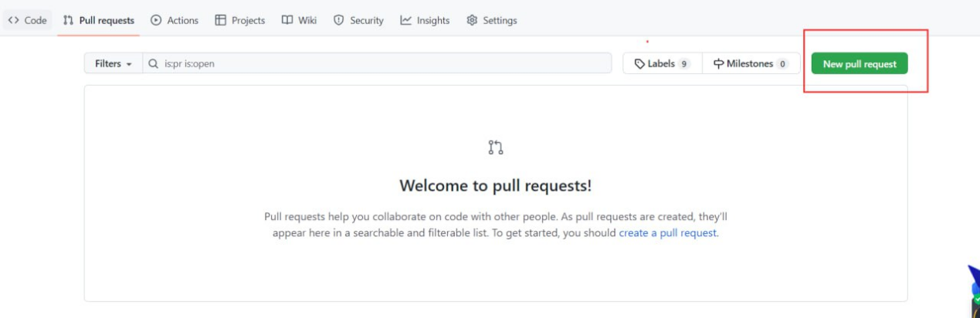This screenshot has height=318, width=980.
Task: Click the Milestones signpost icon
Action: pos(718,64)
